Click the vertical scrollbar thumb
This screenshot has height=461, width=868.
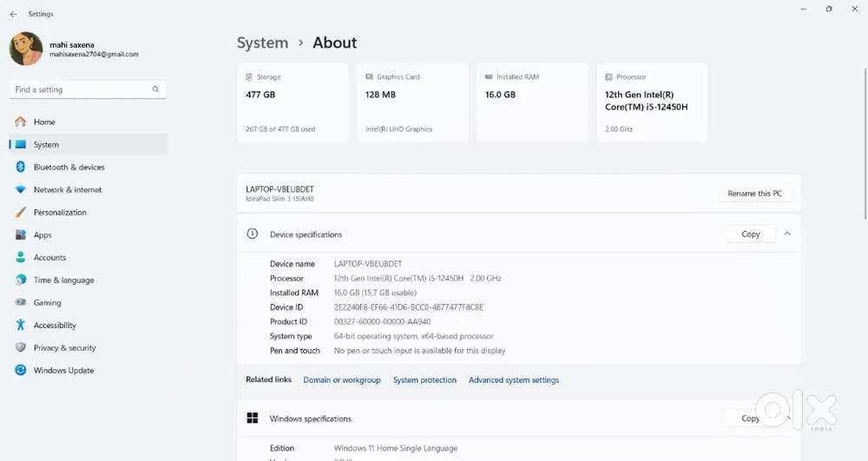865,144
